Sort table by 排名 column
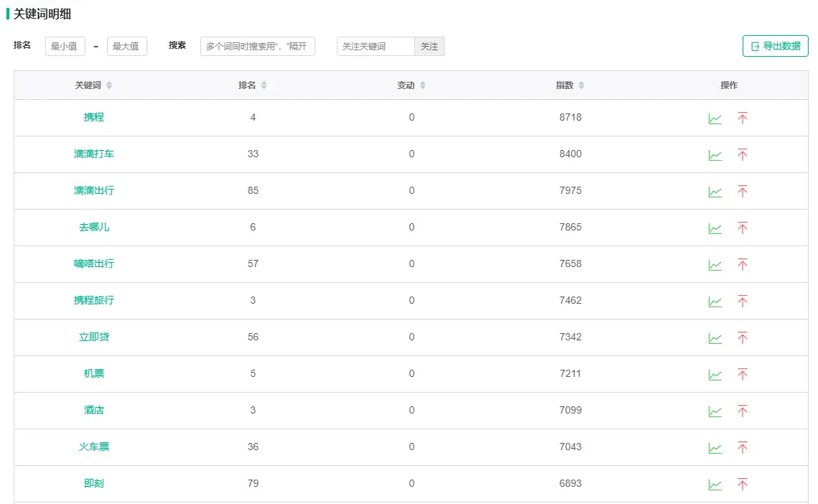The image size is (818, 504). point(264,85)
